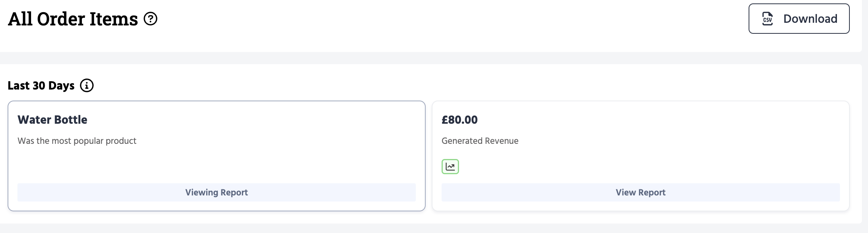The width and height of the screenshot is (868, 233).
Task: Click the gray strip beneath the report cards
Action: click(417, 228)
